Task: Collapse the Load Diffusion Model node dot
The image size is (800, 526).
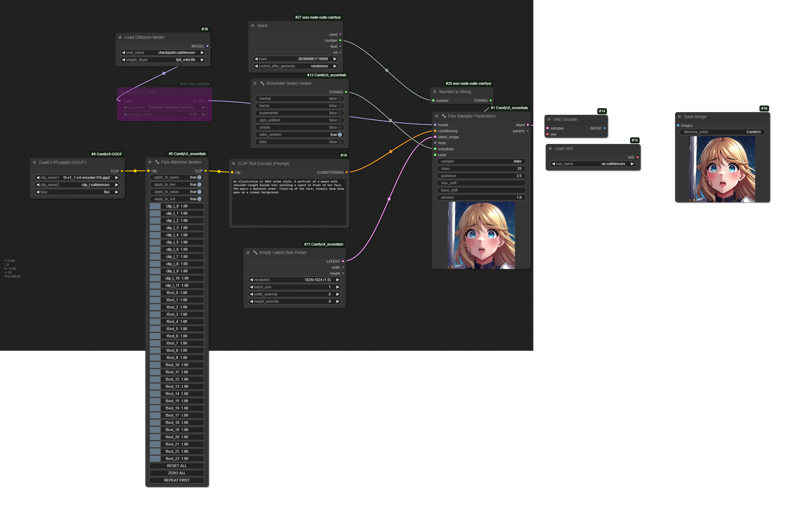Action: (120, 37)
